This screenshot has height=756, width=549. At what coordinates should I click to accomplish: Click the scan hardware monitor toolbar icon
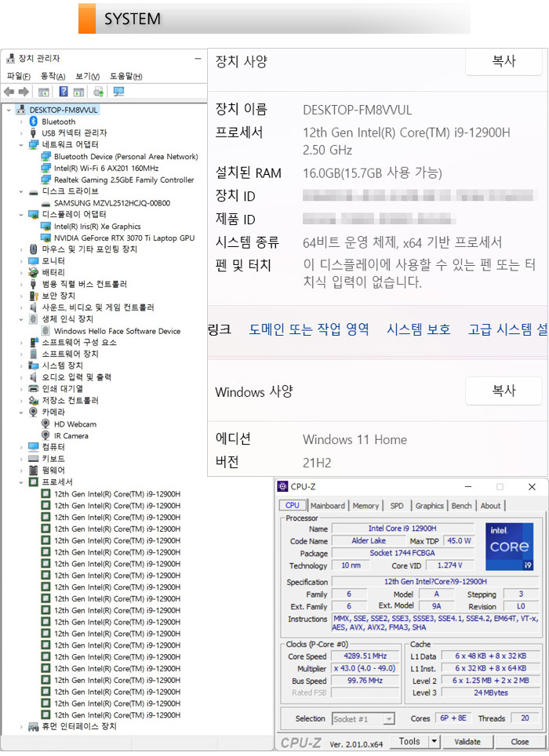pos(118,92)
